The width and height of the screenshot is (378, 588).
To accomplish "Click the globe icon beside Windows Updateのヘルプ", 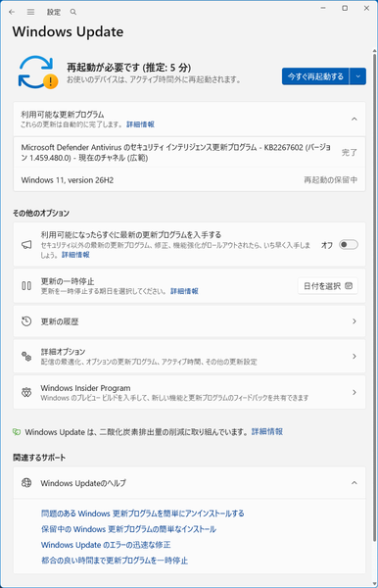I will (x=26, y=482).
